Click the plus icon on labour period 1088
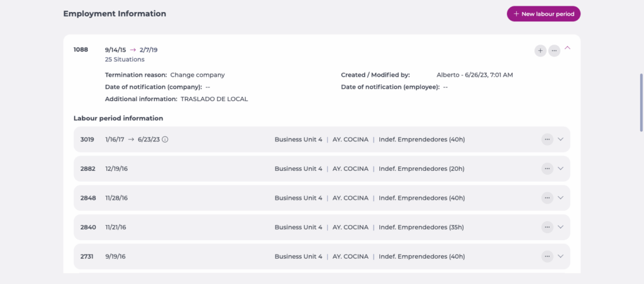The height and width of the screenshot is (284, 644). 540,50
